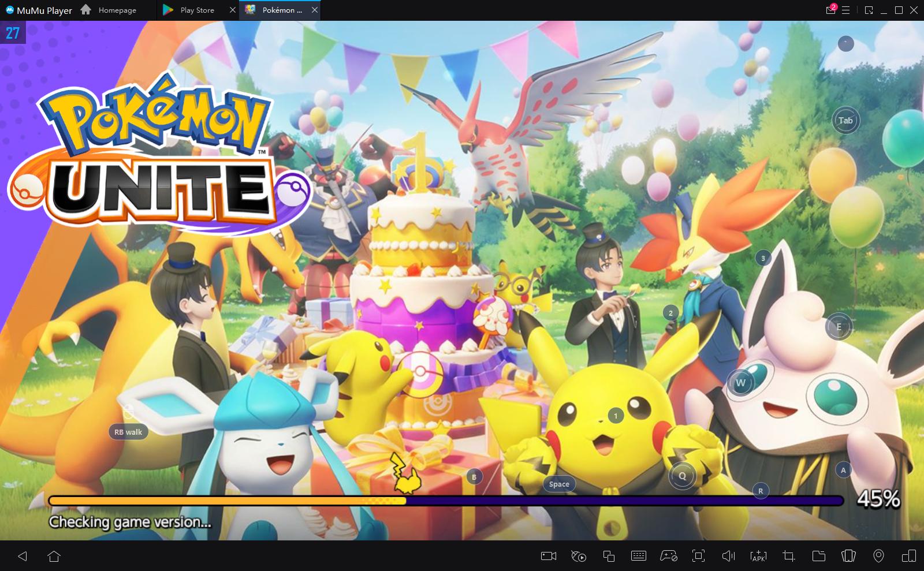924x571 pixels.
Task: Open the gamepad settings icon
Action: [669, 556]
